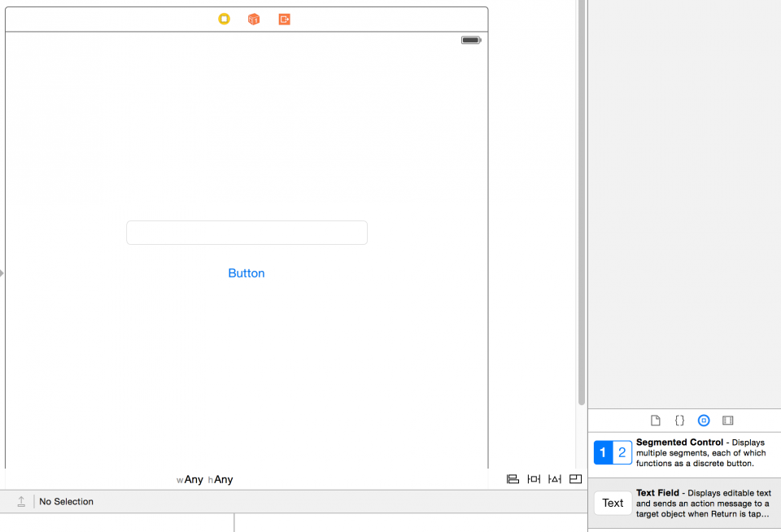The image size is (781, 532).
Task: Click the orange First Responder cube icon
Action: 253,19
